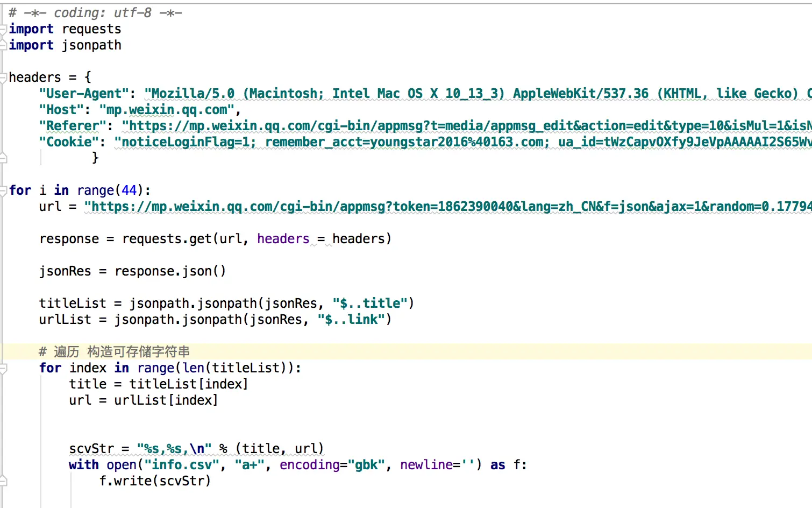Click the "$..link" jsonpath string
Viewport: 812px width, 508px height.
coord(351,320)
